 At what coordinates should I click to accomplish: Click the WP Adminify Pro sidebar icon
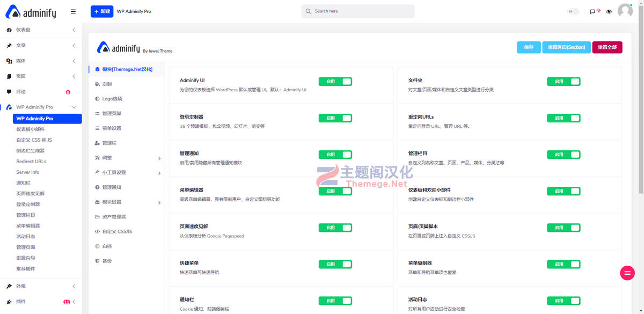pyautogui.click(x=9, y=107)
